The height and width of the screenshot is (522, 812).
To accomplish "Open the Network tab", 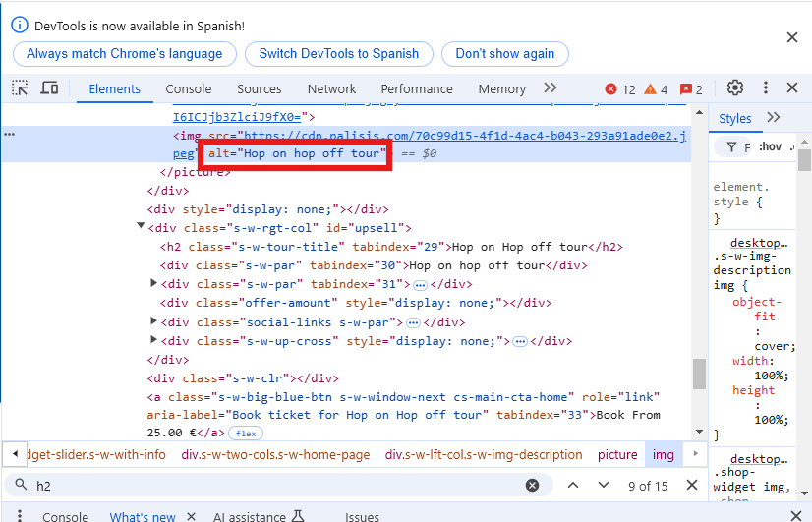I will [x=331, y=89].
